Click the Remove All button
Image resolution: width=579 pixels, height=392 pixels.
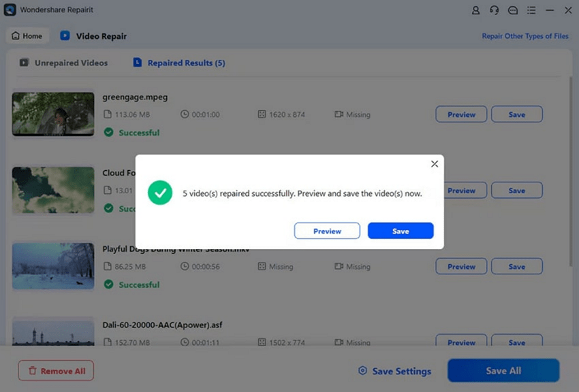pos(56,371)
